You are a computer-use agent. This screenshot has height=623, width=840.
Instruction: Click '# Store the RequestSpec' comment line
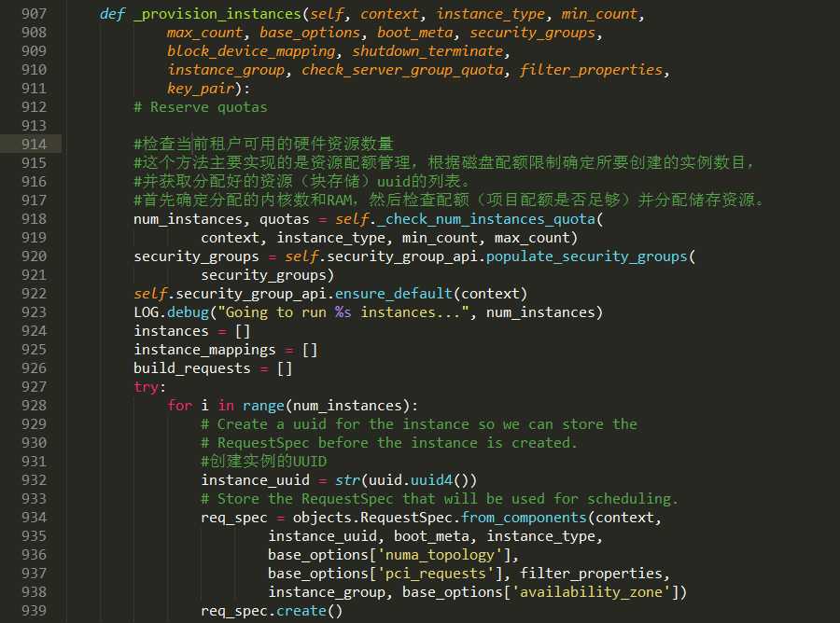point(440,499)
